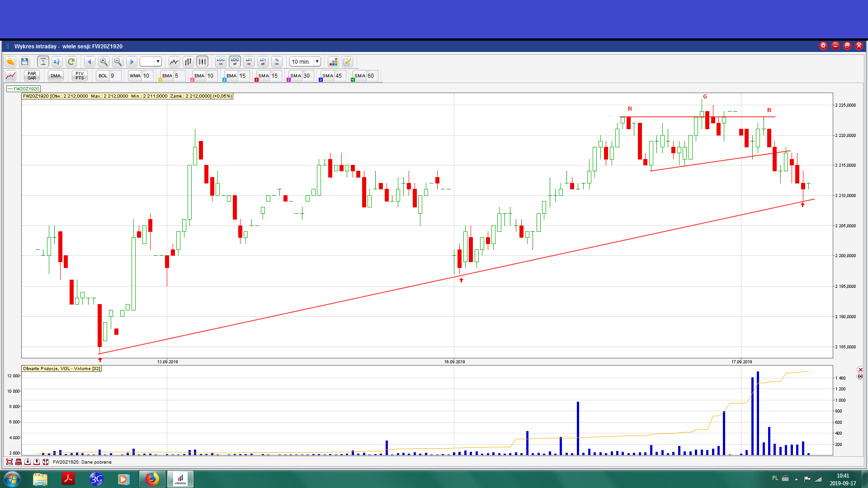Switch to line chart type icon

[x=174, y=62]
